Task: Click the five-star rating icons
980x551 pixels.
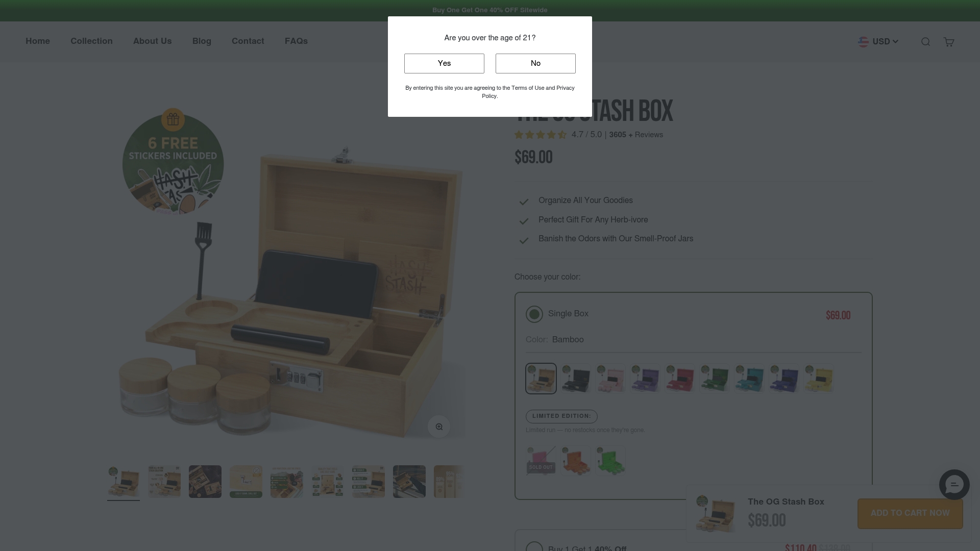Action: pos(541,135)
